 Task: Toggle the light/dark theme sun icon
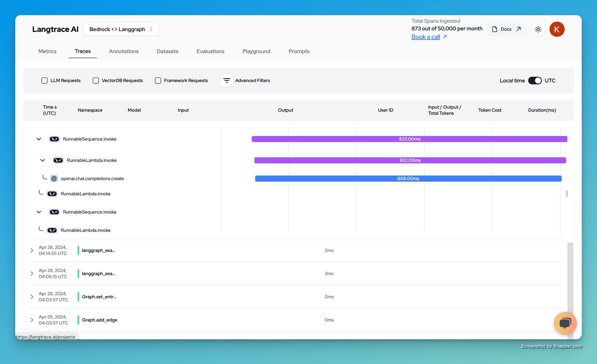pos(538,29)
